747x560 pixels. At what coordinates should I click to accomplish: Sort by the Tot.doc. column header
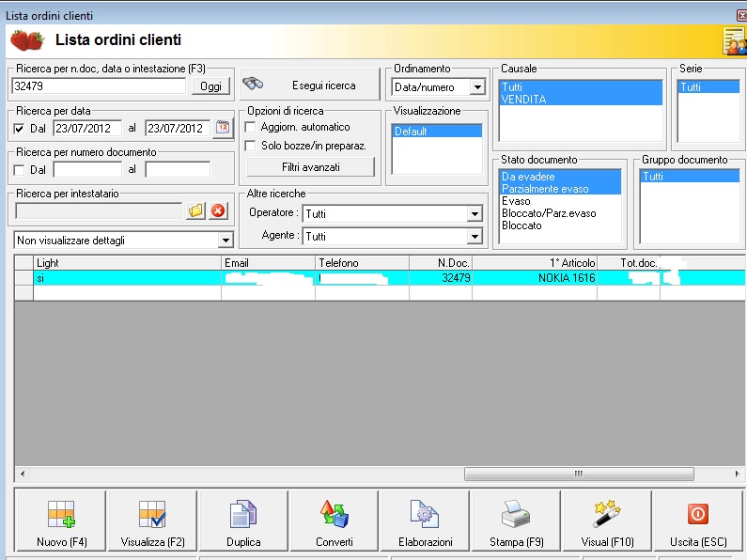click(629, 263)
